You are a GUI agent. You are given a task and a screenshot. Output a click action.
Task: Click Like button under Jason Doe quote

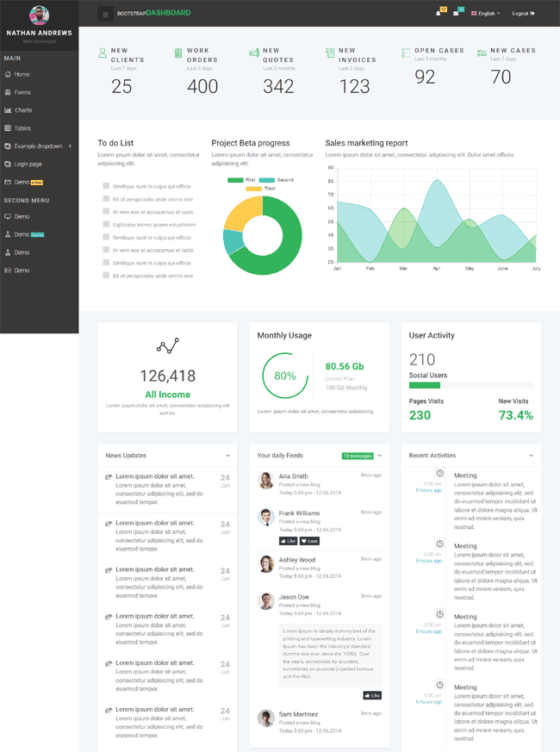pos(372,695)
